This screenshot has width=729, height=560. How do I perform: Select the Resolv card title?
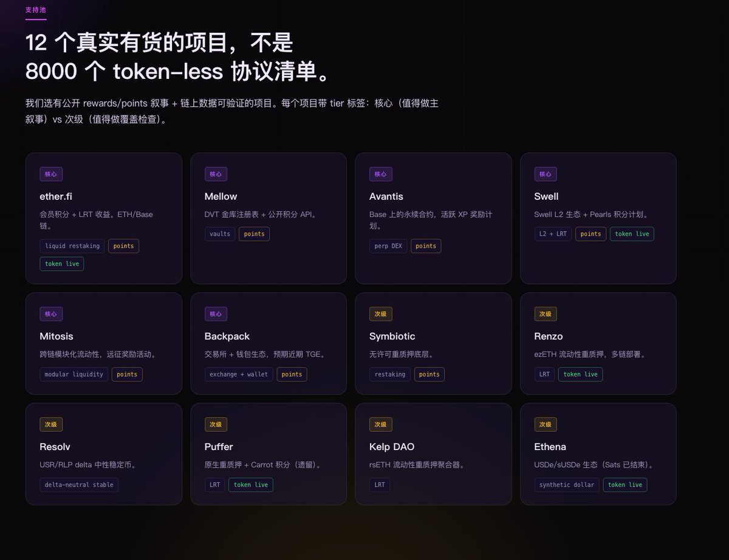[55, 446]
